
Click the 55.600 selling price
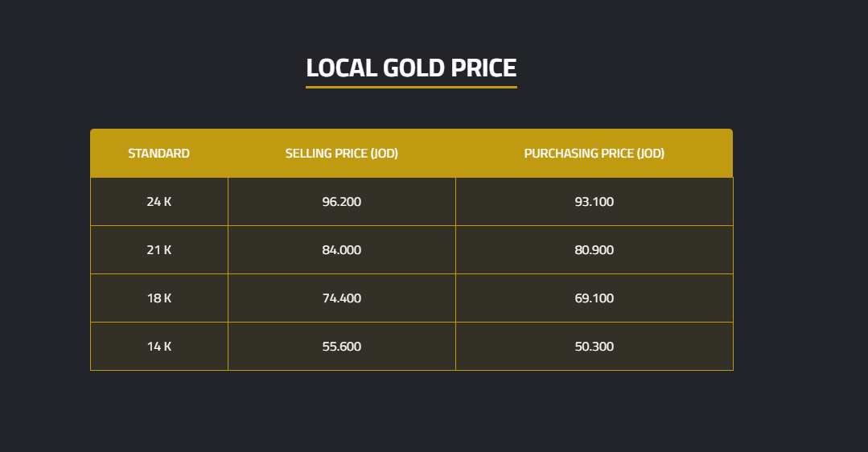[x=342, y=347]
